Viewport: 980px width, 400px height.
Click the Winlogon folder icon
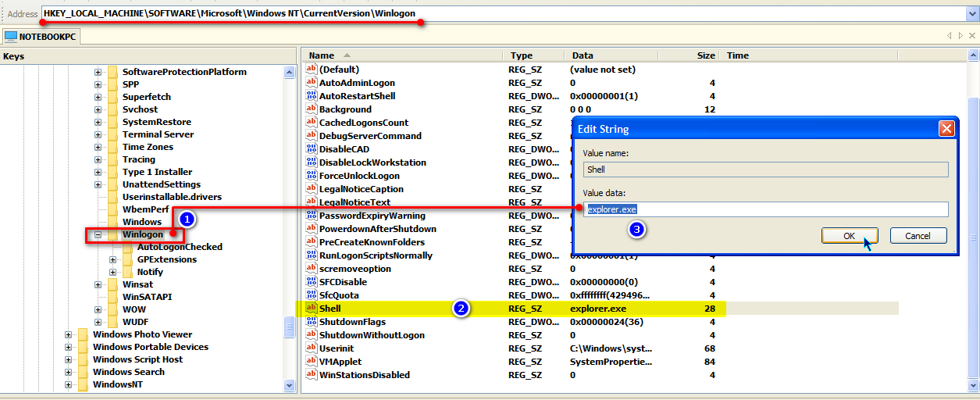113,234
